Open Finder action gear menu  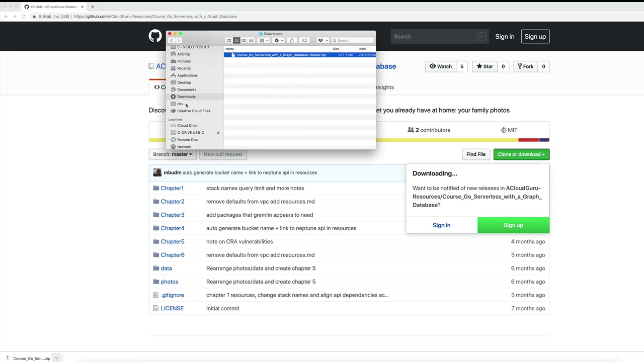278,40
